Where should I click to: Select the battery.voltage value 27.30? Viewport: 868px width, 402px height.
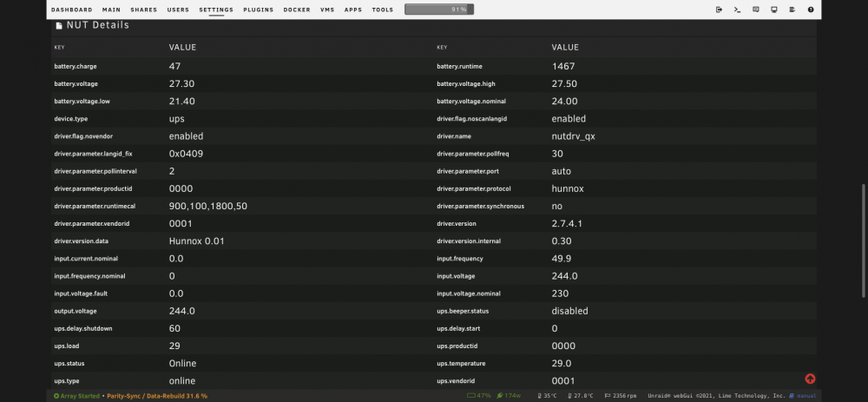pyautogui.click(x=181, y=84)
